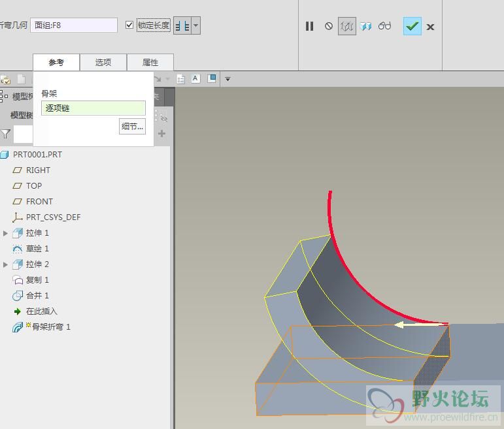Select the 骨架折弯 1 feature
504x429 pixels.
[51, 327]
